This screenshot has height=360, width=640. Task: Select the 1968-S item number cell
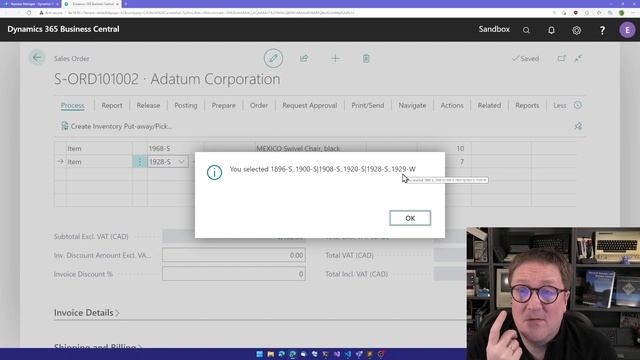pyautogui.click(x=175, y=148)
